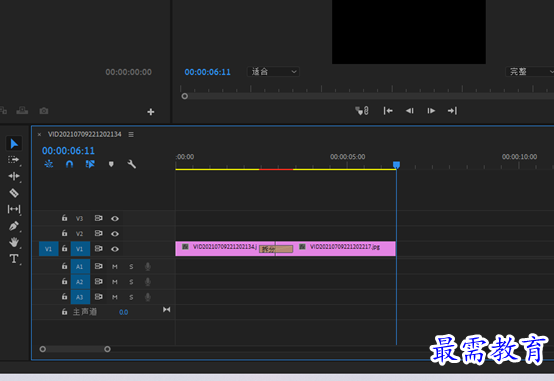Solo audio track A3
This screenshot has height=381, width=554.
pos(131,297)
